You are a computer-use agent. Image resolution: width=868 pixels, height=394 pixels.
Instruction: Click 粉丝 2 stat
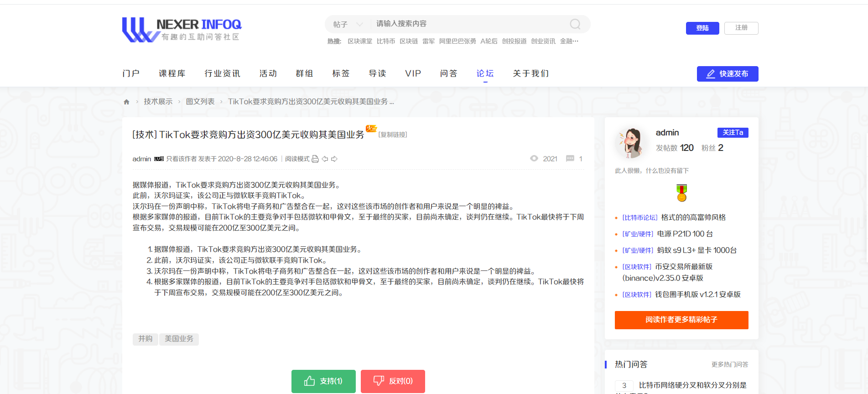712,148
